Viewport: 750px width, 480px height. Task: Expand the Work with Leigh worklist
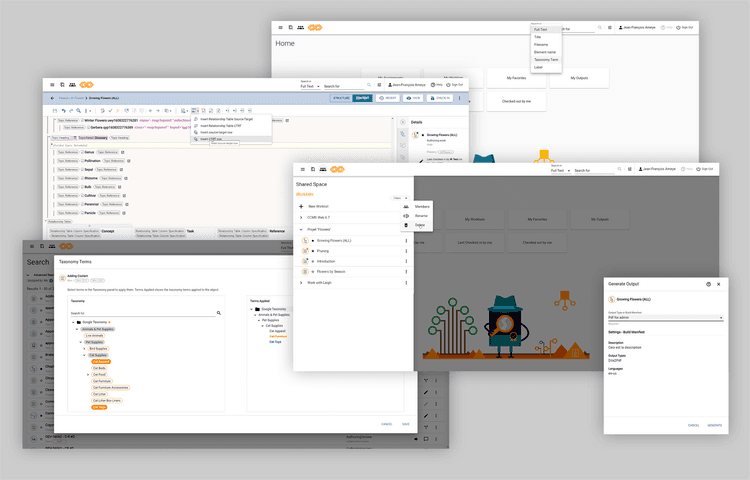[301, 283]
